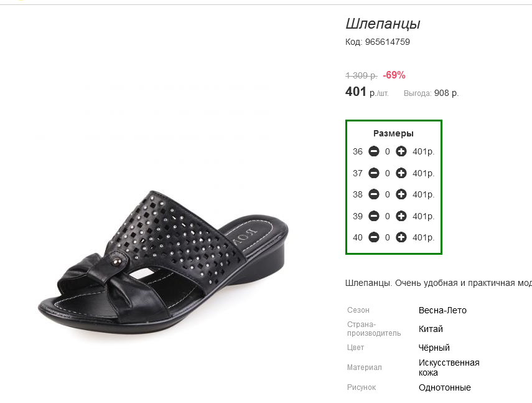Decrease quantity for size 39
The width and height of the screenshot is (532, 403).
[x=374, y=216]
